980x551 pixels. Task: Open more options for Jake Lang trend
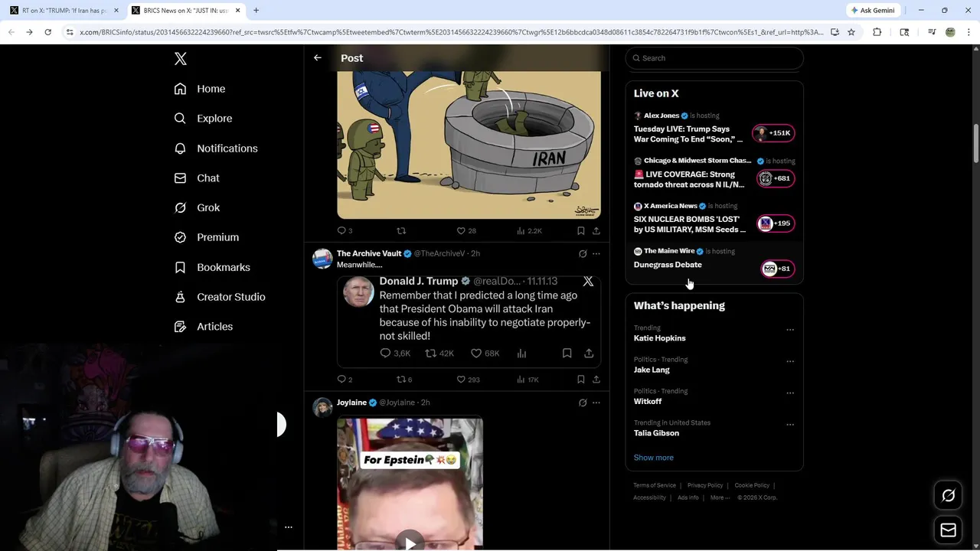(x=790, y=361)
